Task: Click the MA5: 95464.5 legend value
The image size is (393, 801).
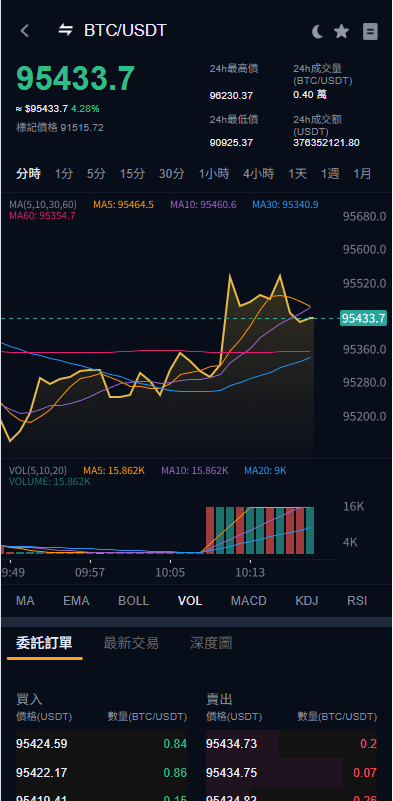Action: pos(123,205)
